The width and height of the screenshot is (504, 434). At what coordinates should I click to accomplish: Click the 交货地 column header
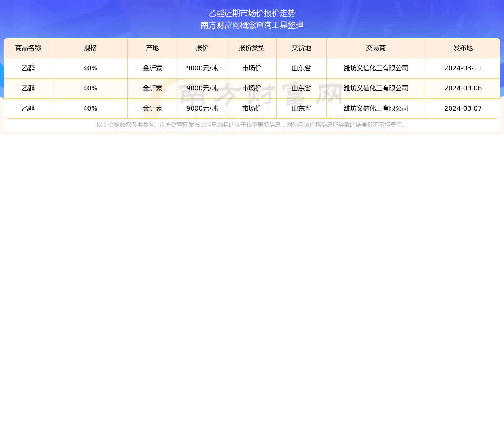tap(301, 48)
